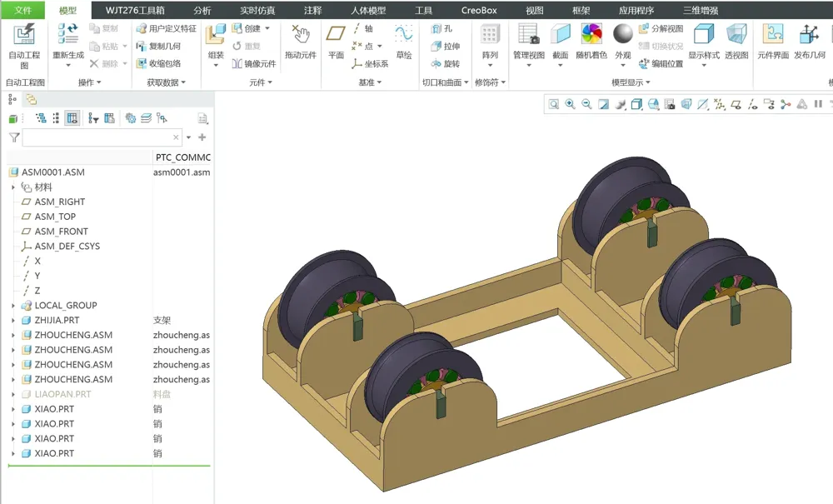The width and height of the screenshot is (833, 504).
Task: Switch to the CreoBox tab
Action: pos(479,10)
